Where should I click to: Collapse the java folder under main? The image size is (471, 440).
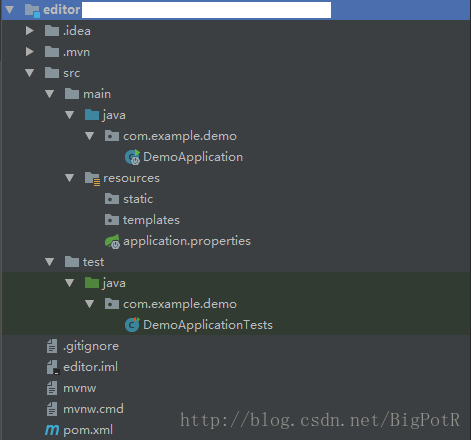click(70, 115)
